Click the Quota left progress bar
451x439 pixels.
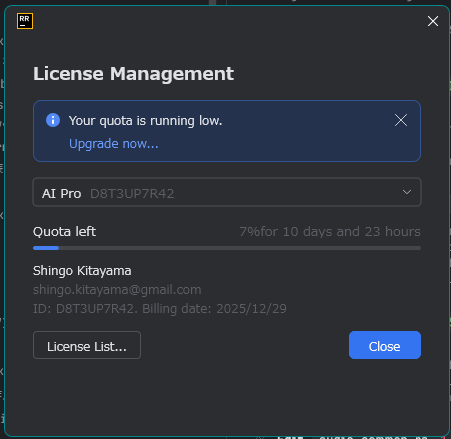[x=227, y=248]
